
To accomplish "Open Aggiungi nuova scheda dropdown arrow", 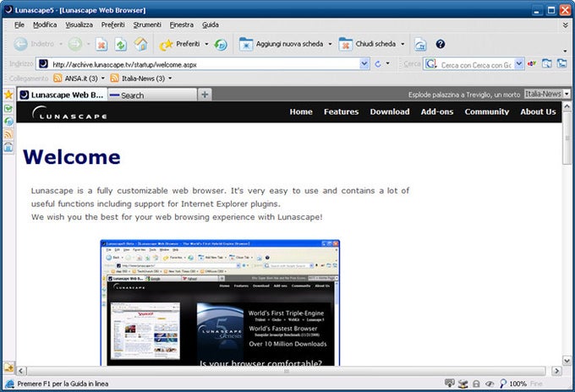I will [330, 44].
